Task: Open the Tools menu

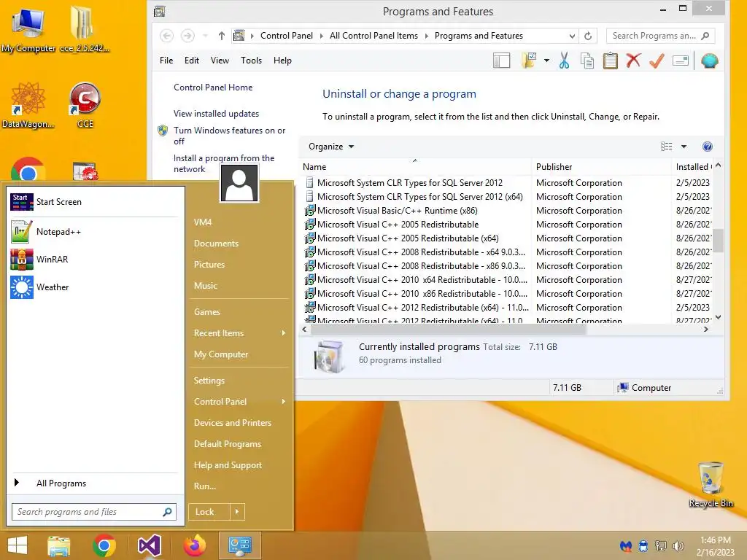Action: click(251, 61)
